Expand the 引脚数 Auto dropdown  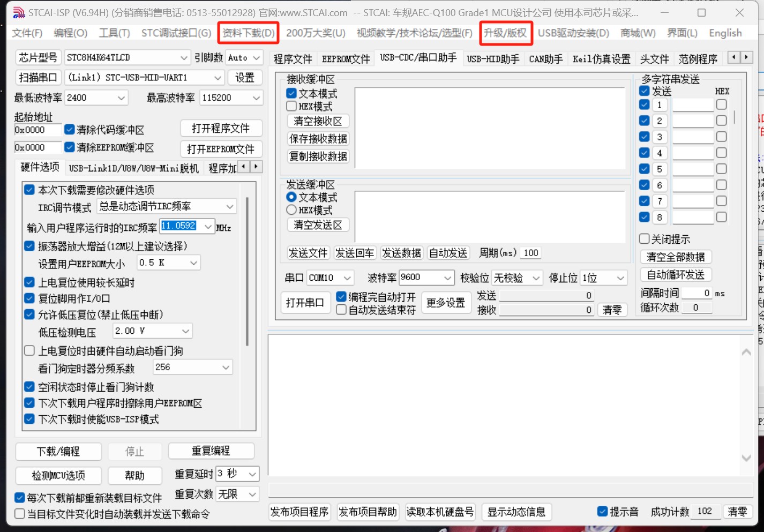pos(256,57)
